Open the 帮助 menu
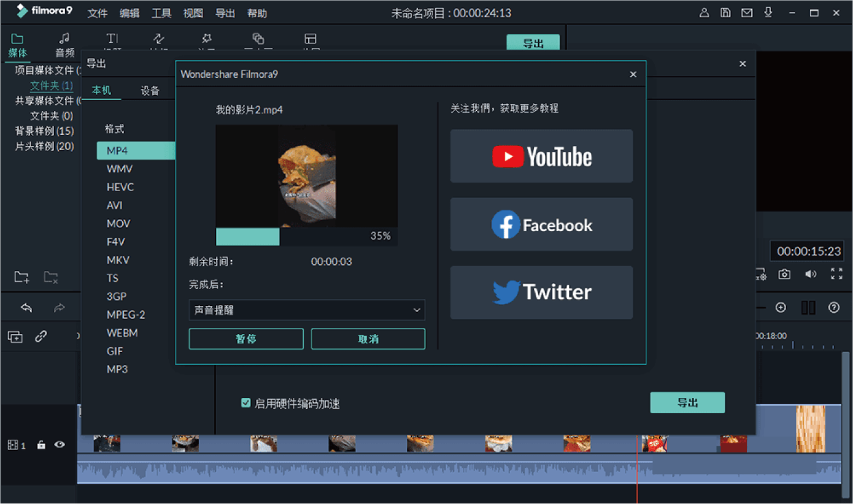 coord(257,13)
